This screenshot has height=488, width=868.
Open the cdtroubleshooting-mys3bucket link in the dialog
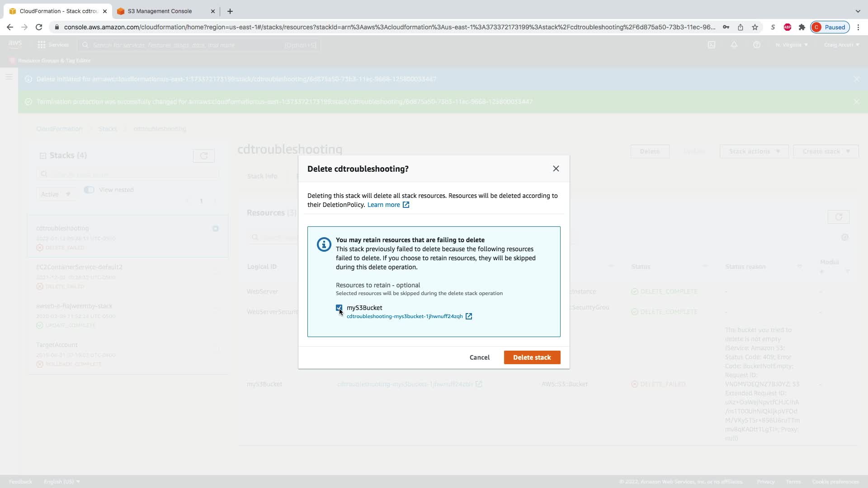[x=404, y=316]
